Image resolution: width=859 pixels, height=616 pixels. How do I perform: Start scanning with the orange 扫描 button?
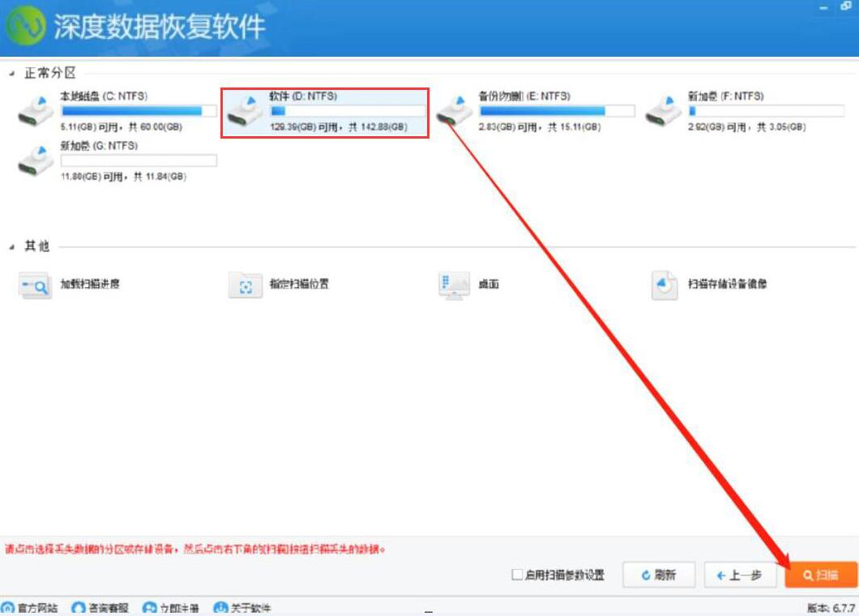point(821,575)
